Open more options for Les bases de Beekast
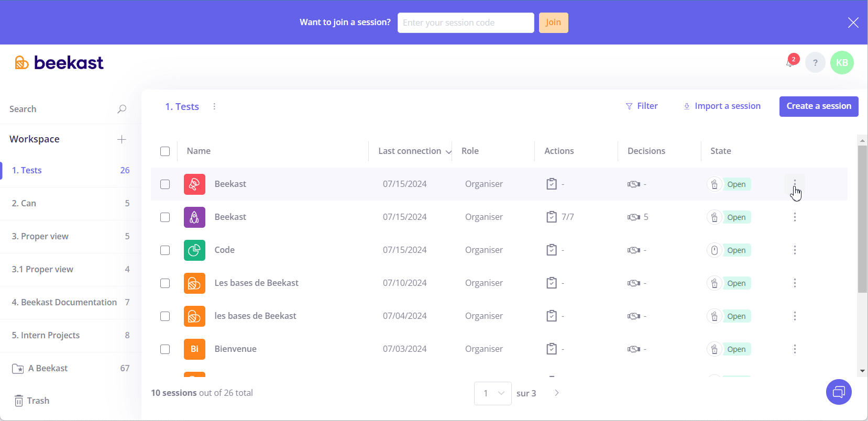The image size is (868, 421). click(x=795, y=283)
